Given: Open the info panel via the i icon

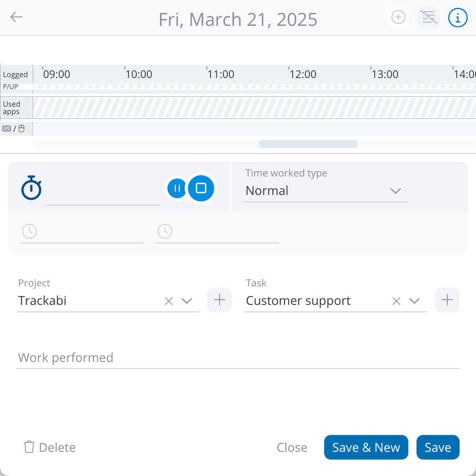Looking at the screenshot, I should [x=458, y=18].
